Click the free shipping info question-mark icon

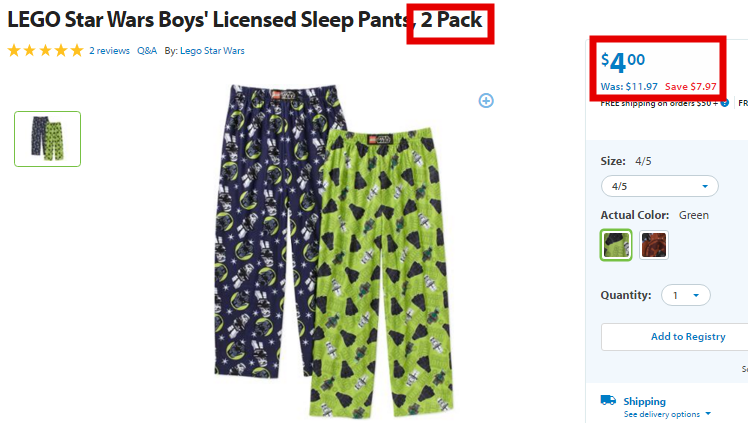(725, 103)
